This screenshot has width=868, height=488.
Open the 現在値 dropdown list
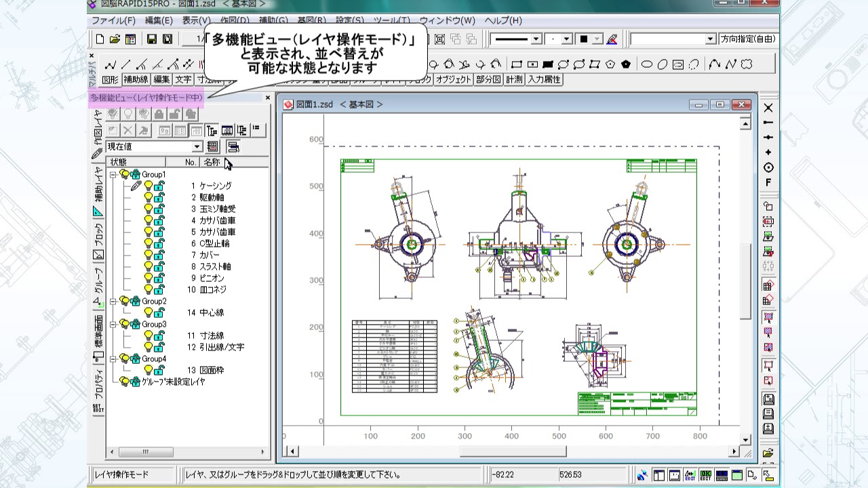click(x=197, y=147)
